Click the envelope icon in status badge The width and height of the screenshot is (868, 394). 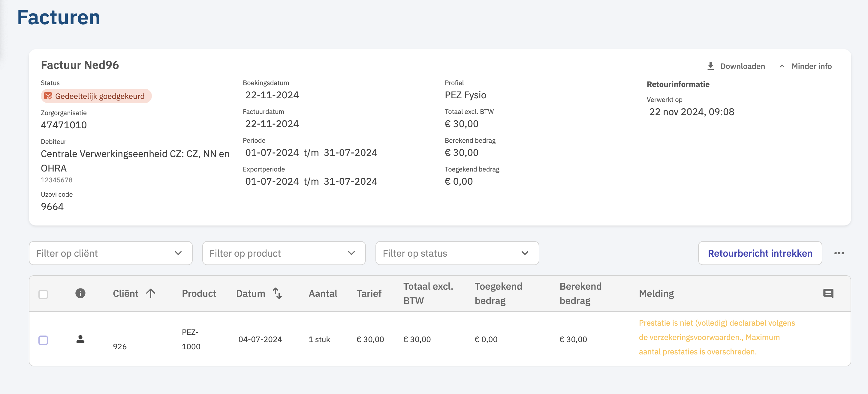(x=48, y=96)
